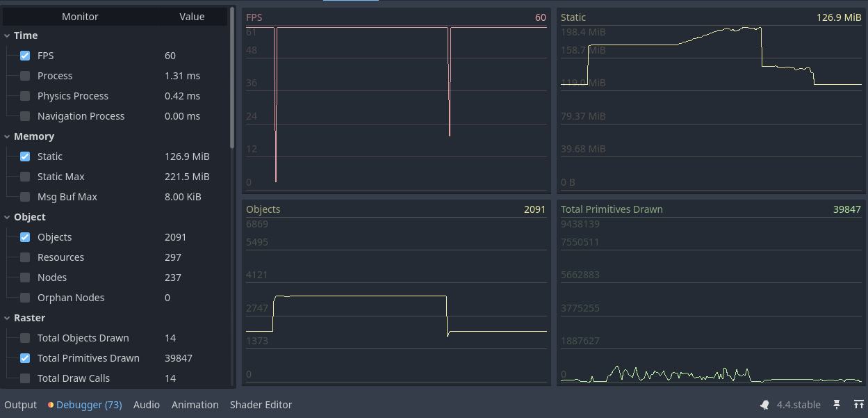Collapse the Raster category
This screenshot has width=868, height=418.
click(7, 318)
